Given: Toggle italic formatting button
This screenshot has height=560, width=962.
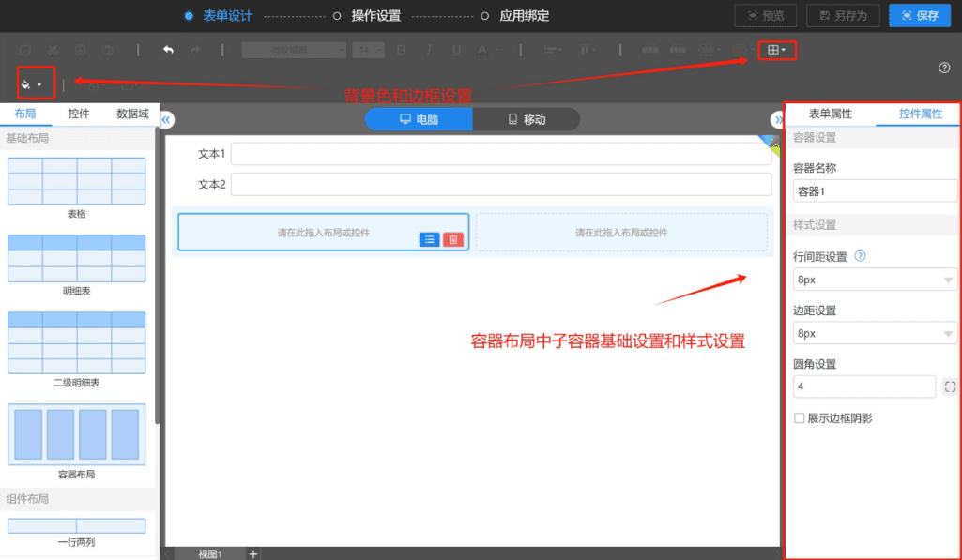Looking at the screenshot, I should pos(429,51).
